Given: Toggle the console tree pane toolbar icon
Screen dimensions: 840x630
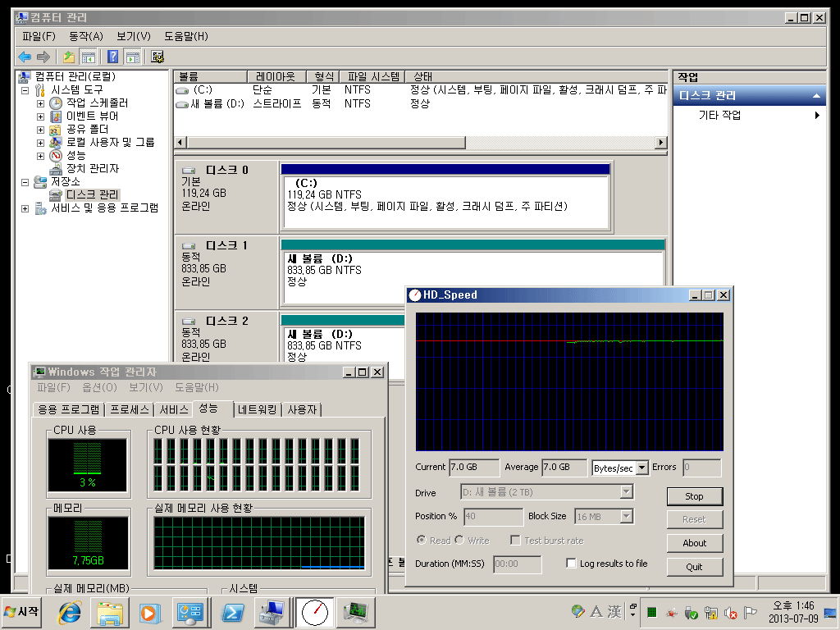Looking at the screenshot, I should (88, 57).
